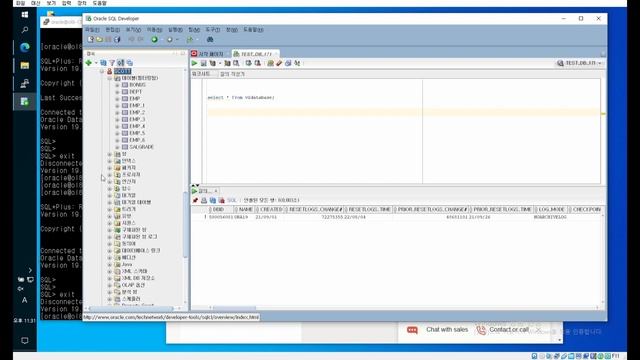Select the Query Result tab
Screen dimensions: 640x360
tap(204, 191)
